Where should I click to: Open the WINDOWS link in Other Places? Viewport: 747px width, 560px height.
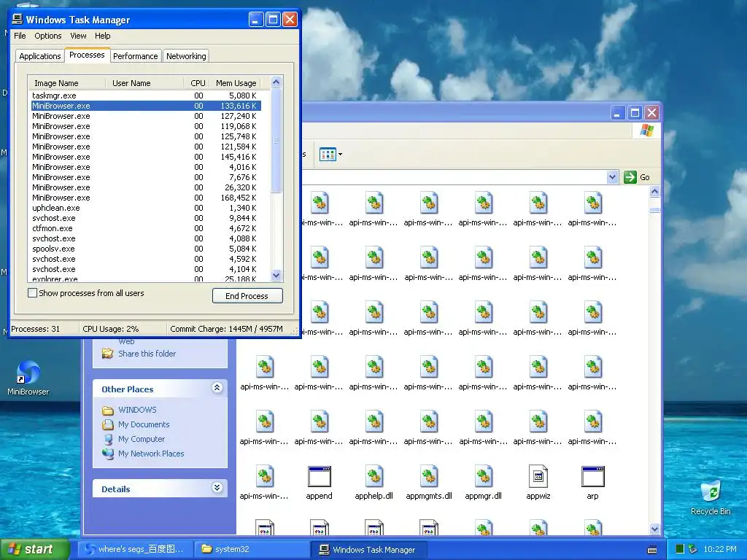pyautogui.click(x=137, y=410)
